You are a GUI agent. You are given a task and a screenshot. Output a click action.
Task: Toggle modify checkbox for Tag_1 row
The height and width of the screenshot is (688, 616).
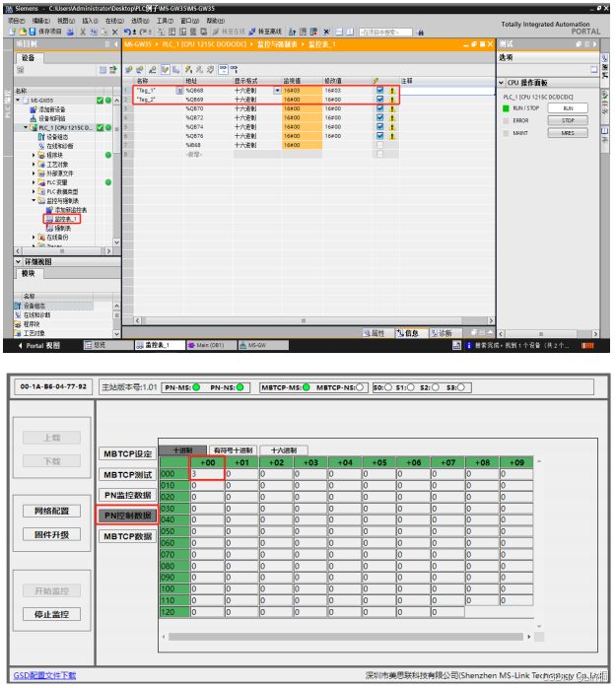pos(380,90)
